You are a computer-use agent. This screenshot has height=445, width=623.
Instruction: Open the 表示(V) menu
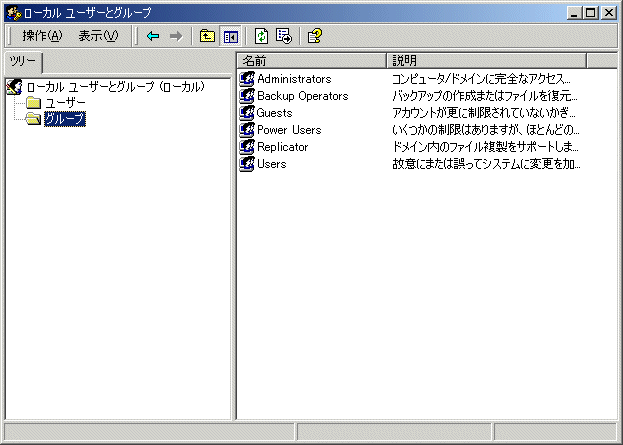[x=98, y=36]
